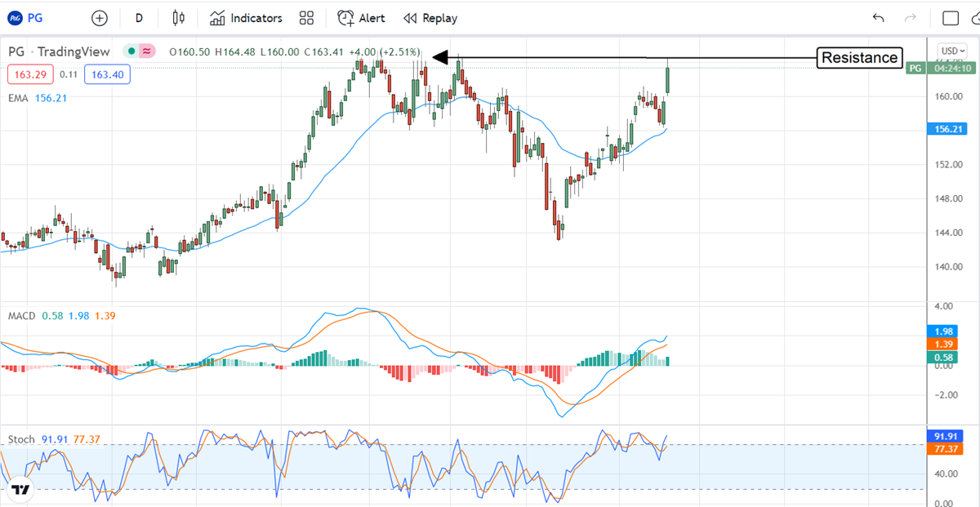Click the cloud save icon
Viewport: 980px width, 507px height.
(x=974, y=18)
